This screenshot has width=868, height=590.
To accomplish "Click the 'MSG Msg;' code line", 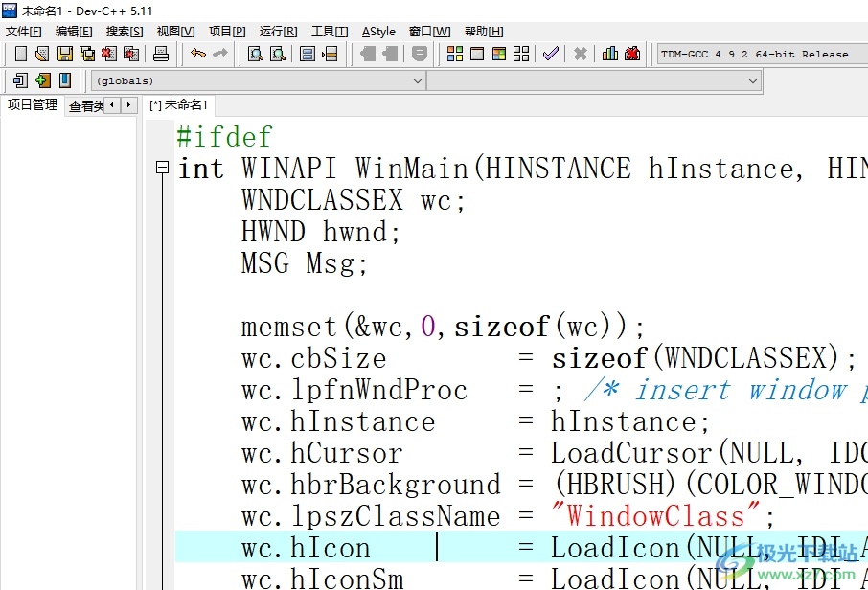I will pos(304,262).
